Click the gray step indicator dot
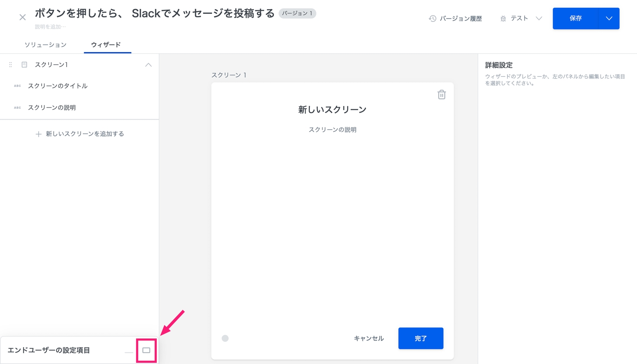This screenshot has height=364, width=637. pos(225,338)
